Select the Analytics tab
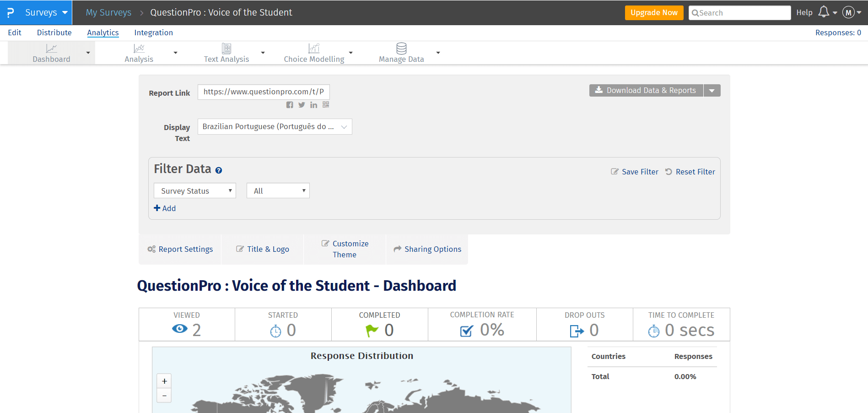The height and width of the screenshot is (413, 868). coord(103,33)
